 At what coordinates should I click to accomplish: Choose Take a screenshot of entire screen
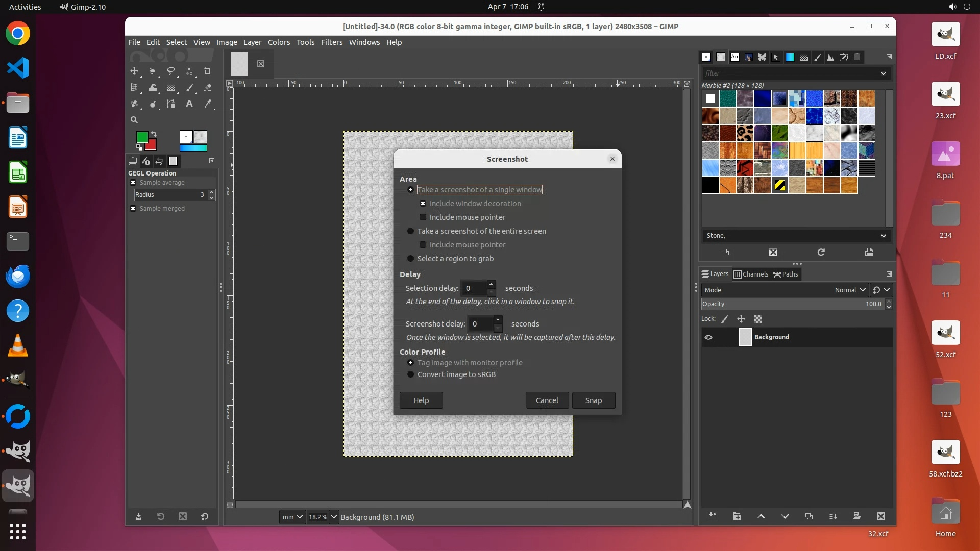click(x=410, y=231)
